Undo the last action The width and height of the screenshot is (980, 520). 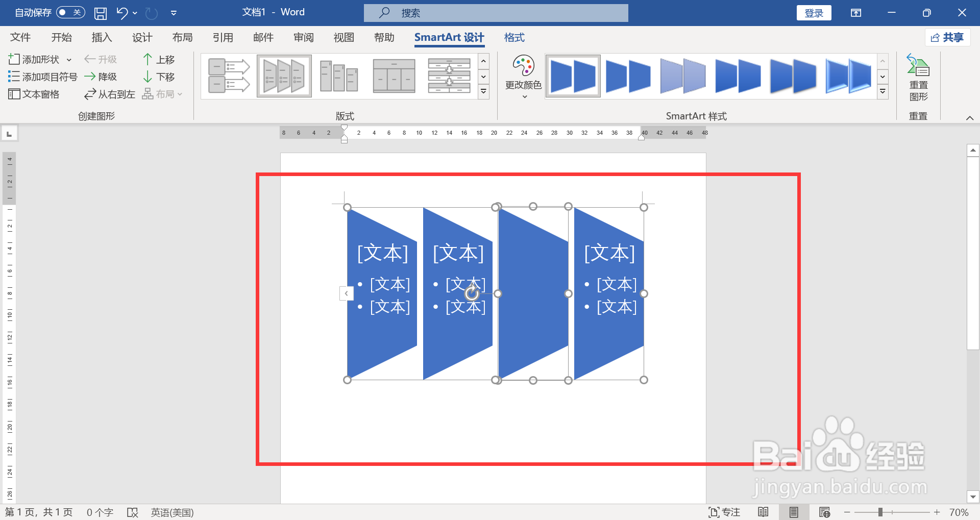(122, 13)
